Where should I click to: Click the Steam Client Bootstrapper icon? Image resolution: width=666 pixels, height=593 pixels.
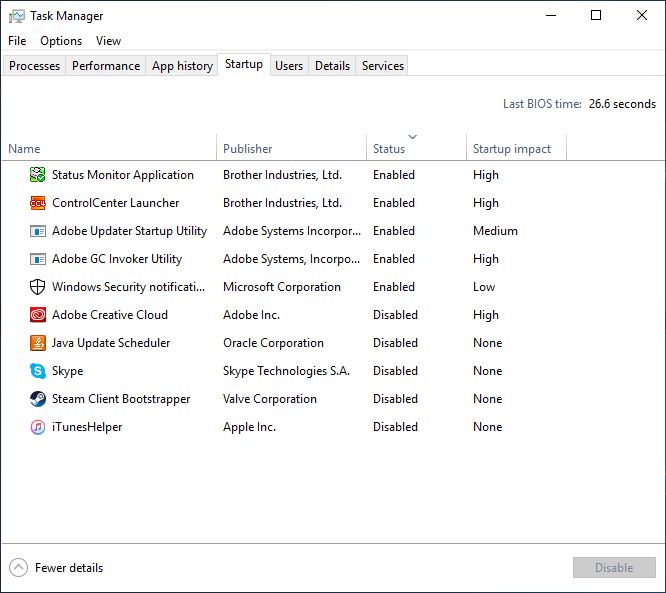point(37,399)
